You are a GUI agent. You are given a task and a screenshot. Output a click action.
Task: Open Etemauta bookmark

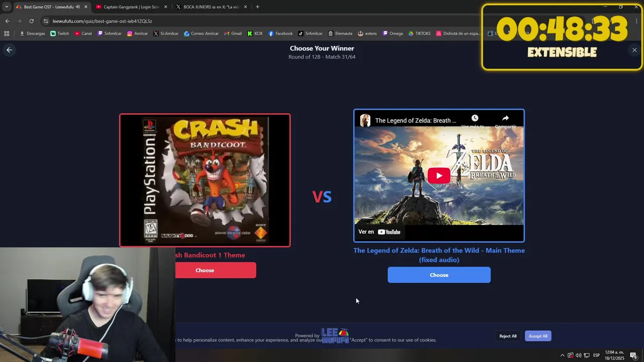340,34
